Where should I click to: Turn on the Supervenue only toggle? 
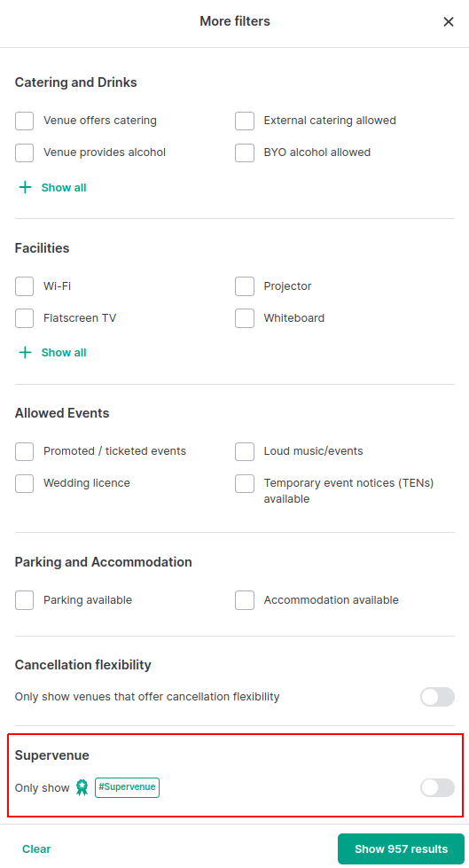coord(437,787)
